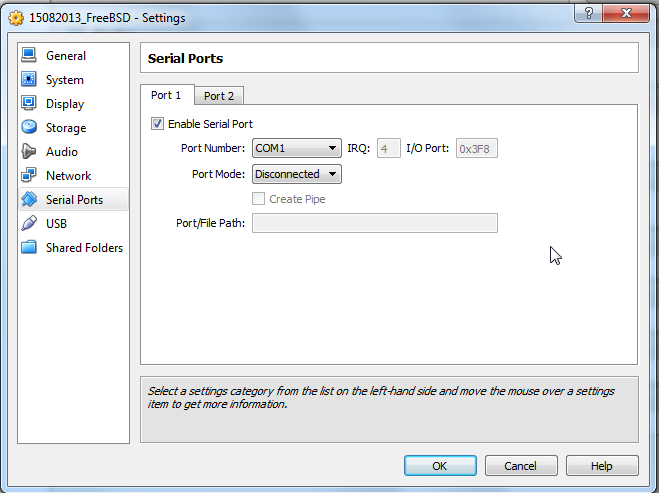Click the Port/File Path text field
Viewport: 659px width, 493px height.
tap(375, 222)
